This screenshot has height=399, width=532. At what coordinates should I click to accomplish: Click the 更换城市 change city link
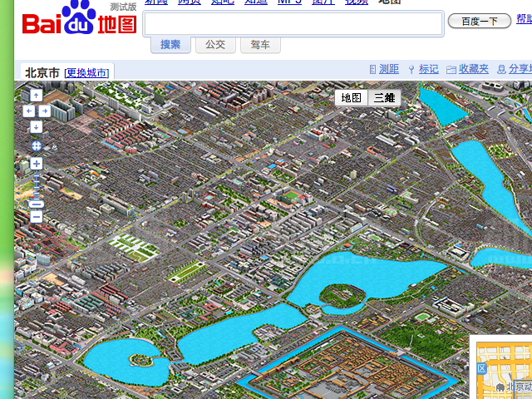click(x=86, y=73)
